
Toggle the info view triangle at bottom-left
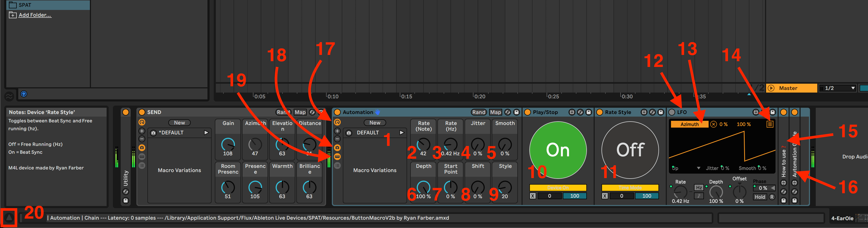(9, 218)
